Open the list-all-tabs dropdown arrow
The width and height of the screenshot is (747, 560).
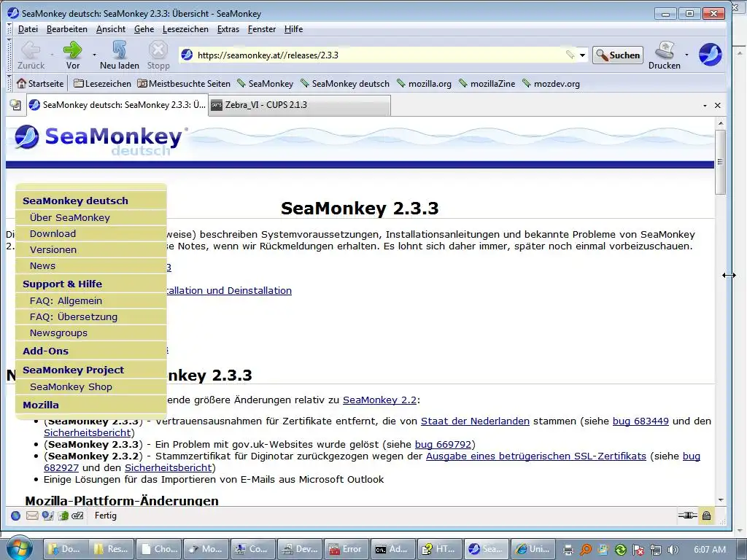[x=705, y=106]
